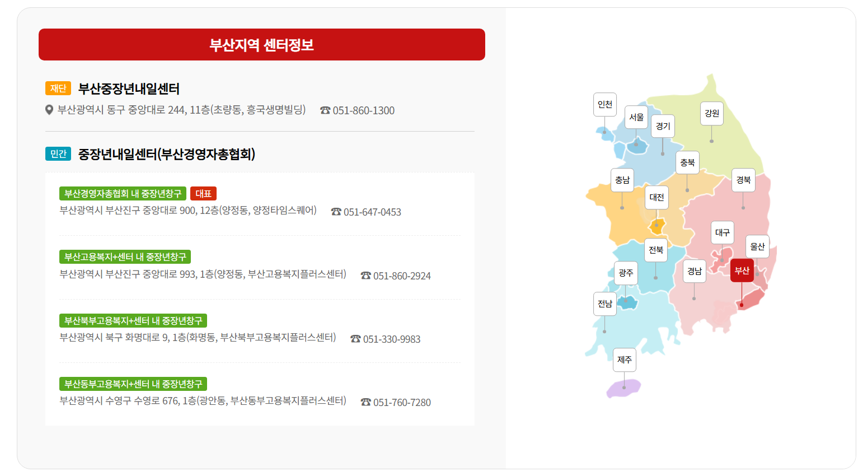Screen dimensions: 868x476
Task: Click the phone number 051-330-9983
Action: (392, 339)
